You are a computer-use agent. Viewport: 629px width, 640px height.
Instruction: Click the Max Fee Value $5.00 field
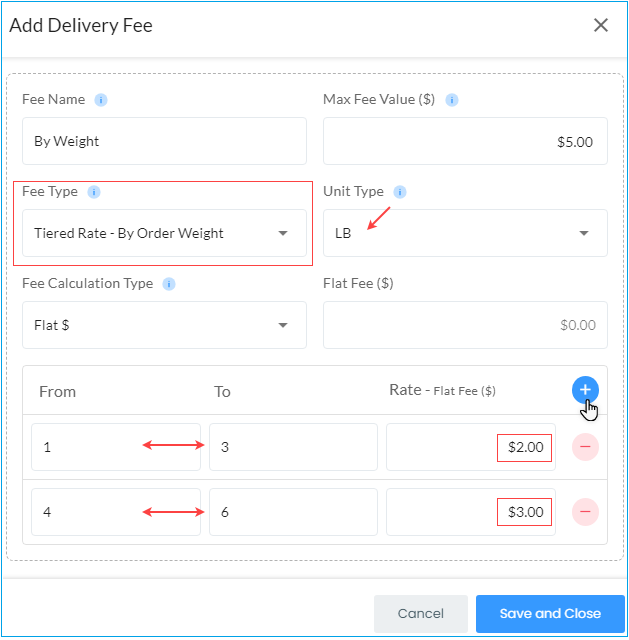[x=465, y=141]
